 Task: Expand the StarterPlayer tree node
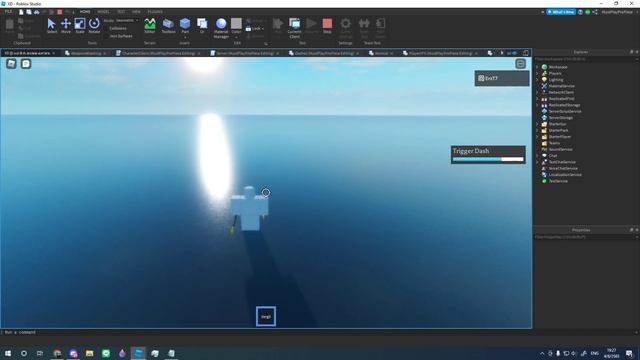(538, 137)
